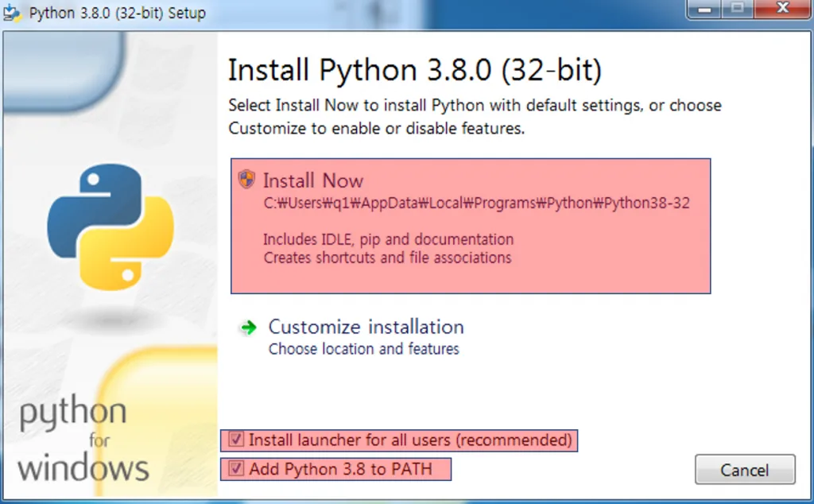Click 'Creates shortcuts and file associations' text
Viewport: 814px width, 504px height.
coord(387,258)
